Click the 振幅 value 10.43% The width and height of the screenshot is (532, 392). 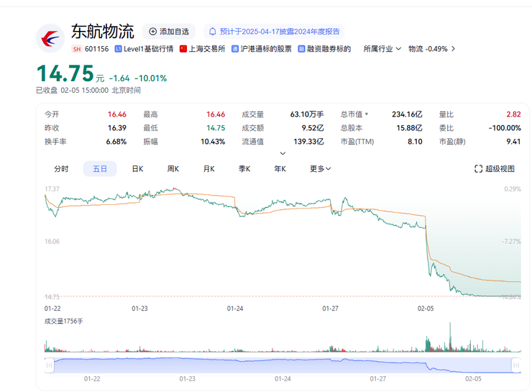pos(213,142)
